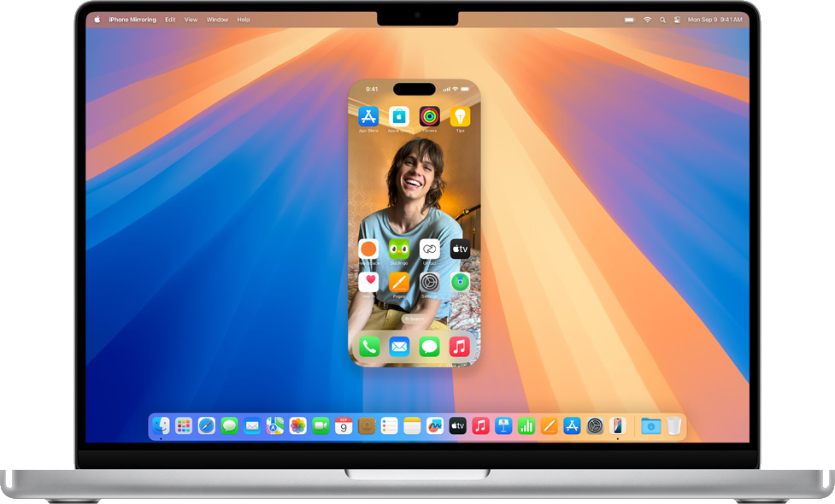Open Calendar in the Mac Dock
Screen dimensions: 835x504
tap(344, 425)
